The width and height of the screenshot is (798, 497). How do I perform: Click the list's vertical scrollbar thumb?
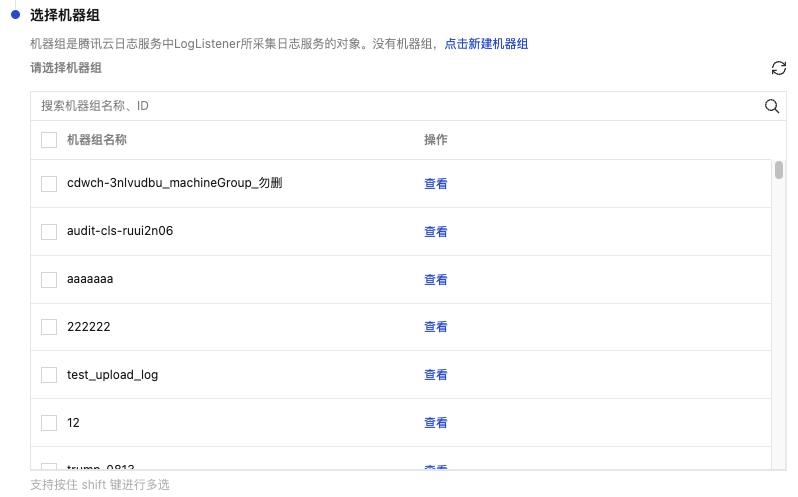(x=779, y=170)
